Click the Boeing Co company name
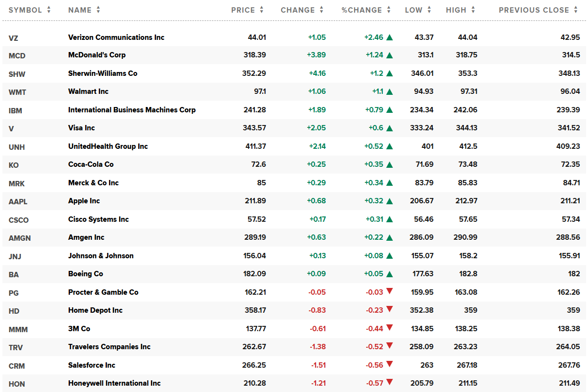The image size is (587, 392). [x=86, y=274]
